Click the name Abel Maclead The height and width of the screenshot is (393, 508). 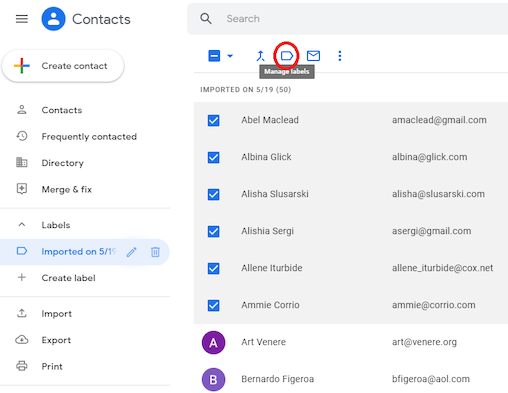coord(270,120)
